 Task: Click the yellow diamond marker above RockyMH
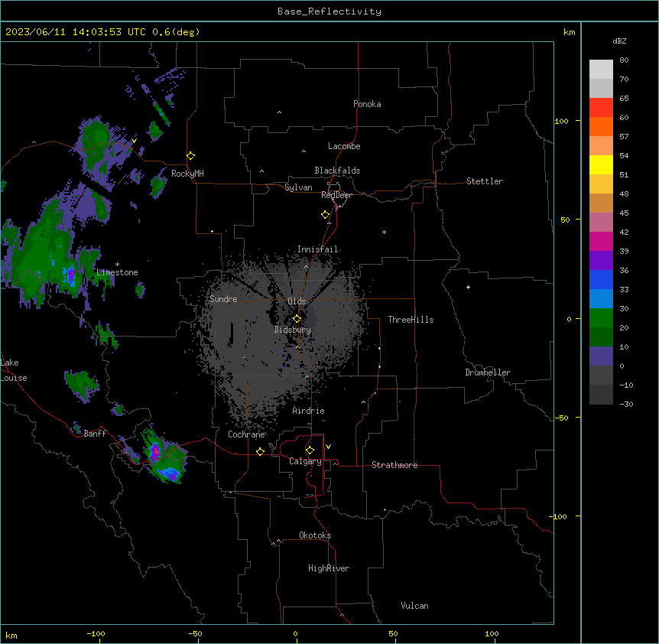click(x=190, y=156)
